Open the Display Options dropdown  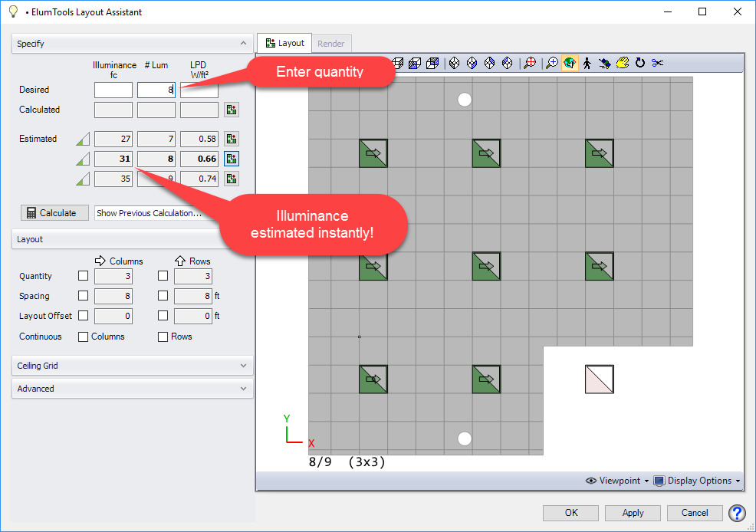tap(698, 481)
